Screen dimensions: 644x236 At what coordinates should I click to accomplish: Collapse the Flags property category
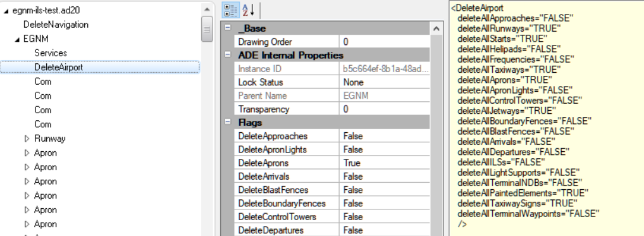point(228,122)
